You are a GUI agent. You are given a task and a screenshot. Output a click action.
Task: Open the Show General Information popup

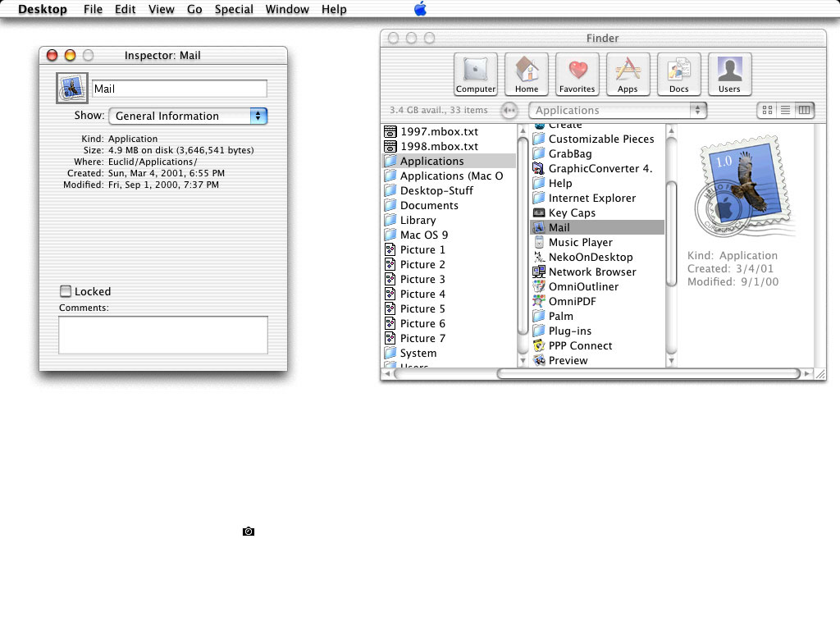(188, 116)
